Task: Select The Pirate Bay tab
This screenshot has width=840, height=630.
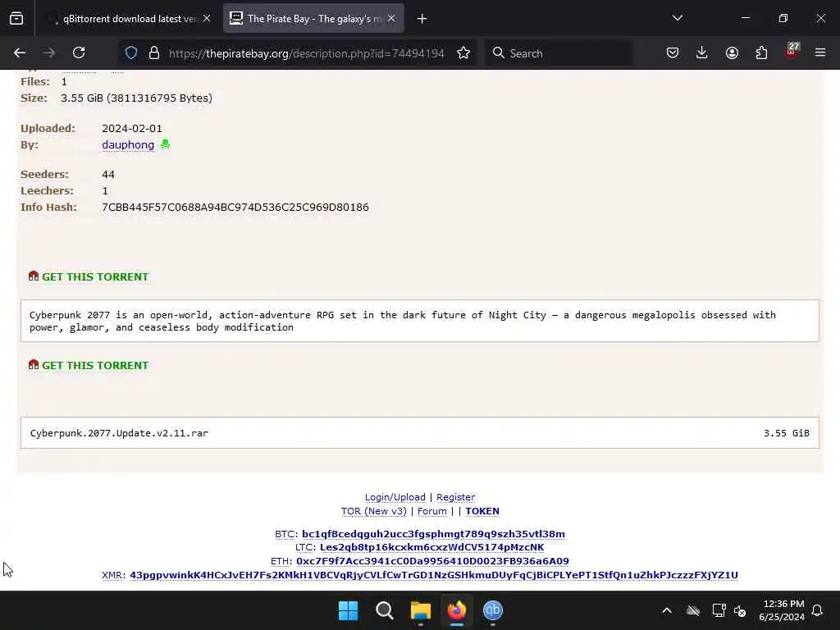Action: [313, 19]
